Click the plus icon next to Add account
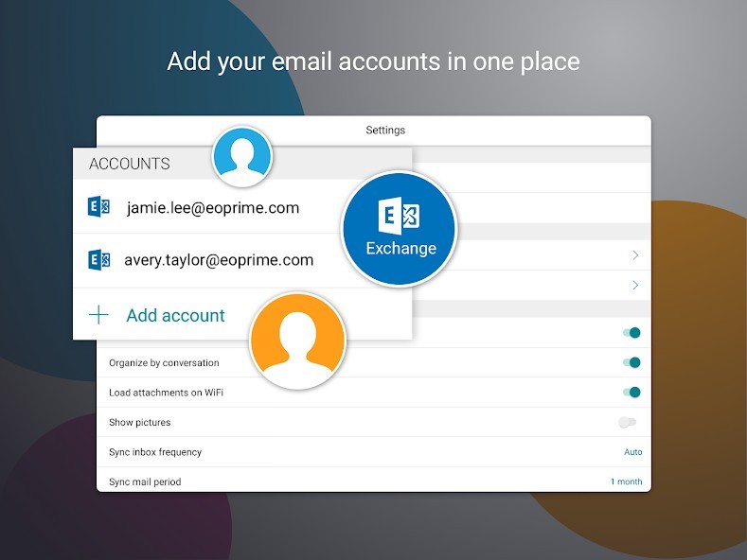This screenshot has height=560, width=747. pos(98,315)
